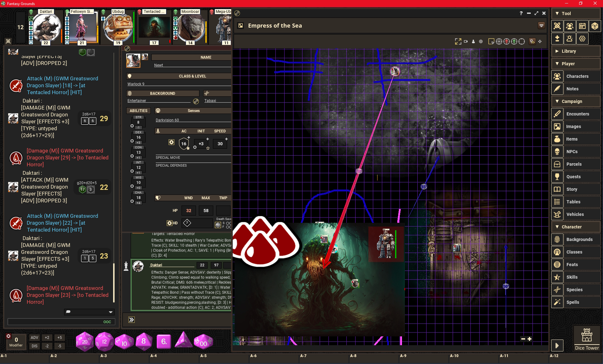Open the chat speaker dropdown
This screenshot has height=364, width=603.
pyautogui.click(x=89, y=312)
